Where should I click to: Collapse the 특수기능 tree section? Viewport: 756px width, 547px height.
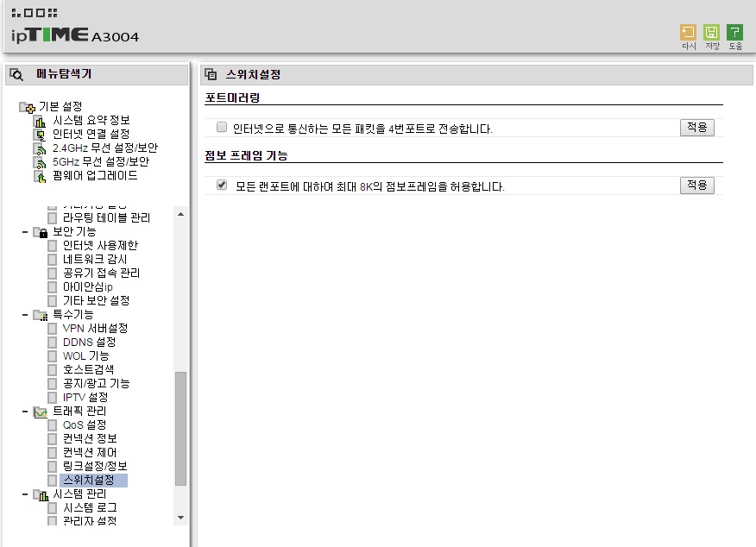click(25, 315)
